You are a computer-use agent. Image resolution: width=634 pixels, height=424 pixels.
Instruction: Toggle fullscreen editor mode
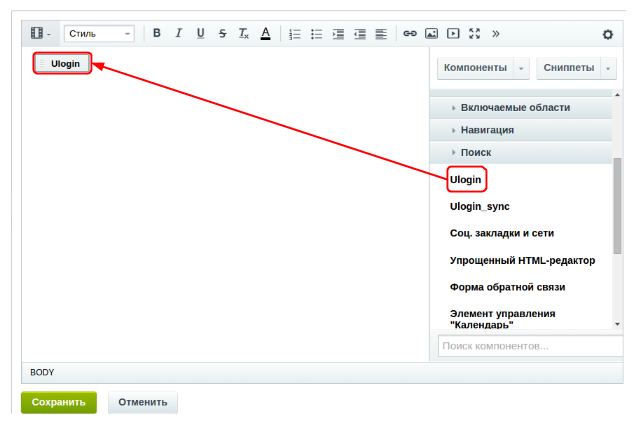coord(474,33)
